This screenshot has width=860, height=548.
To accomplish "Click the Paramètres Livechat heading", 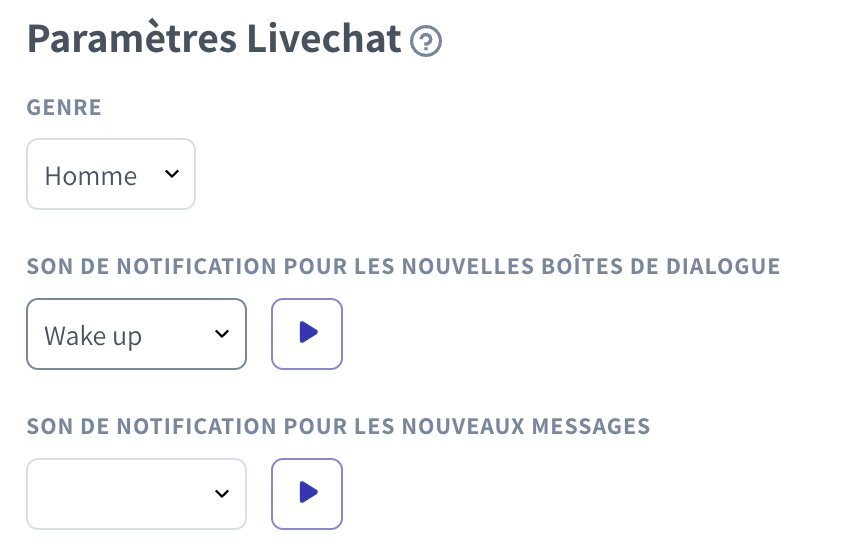I will (x=215, y=39).
